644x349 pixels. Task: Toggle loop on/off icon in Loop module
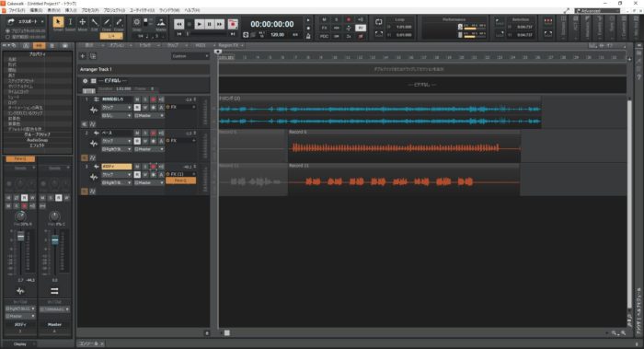pos(379,22)
